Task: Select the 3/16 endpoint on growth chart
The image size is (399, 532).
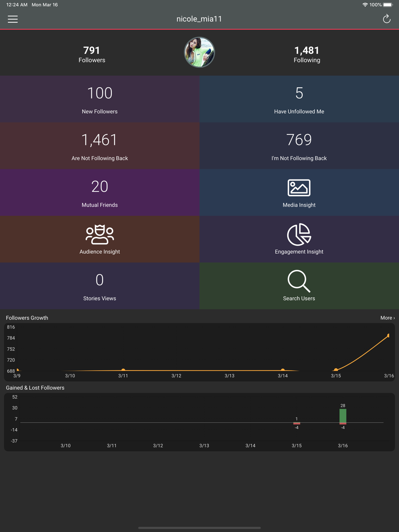Action: click(x=389, y=335)
